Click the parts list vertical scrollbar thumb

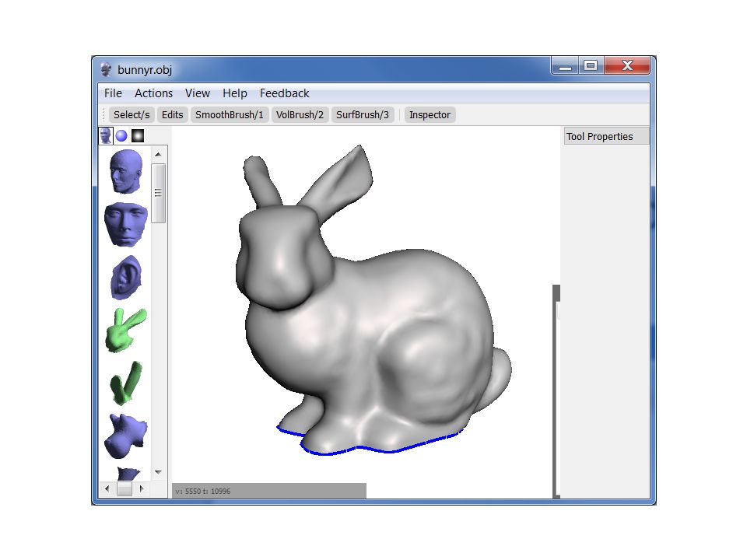coord(159,193)
